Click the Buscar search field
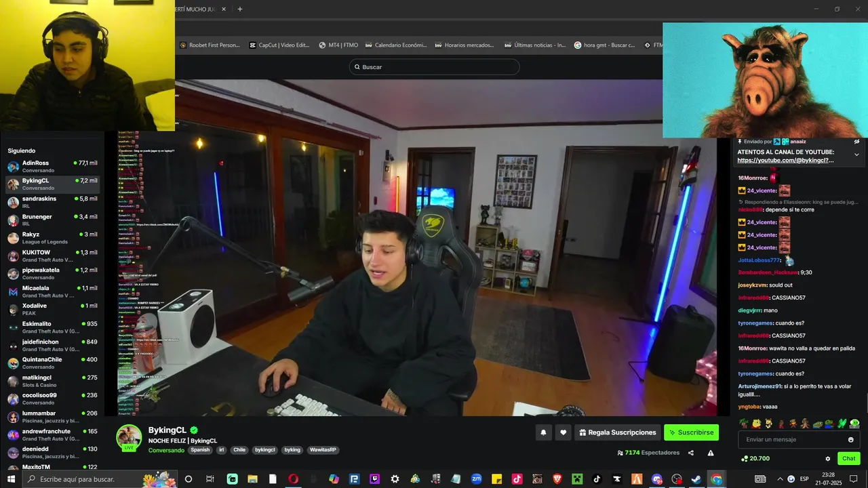Image resolution: width=868 pixels, height=488 pixels. pos(434,67)
